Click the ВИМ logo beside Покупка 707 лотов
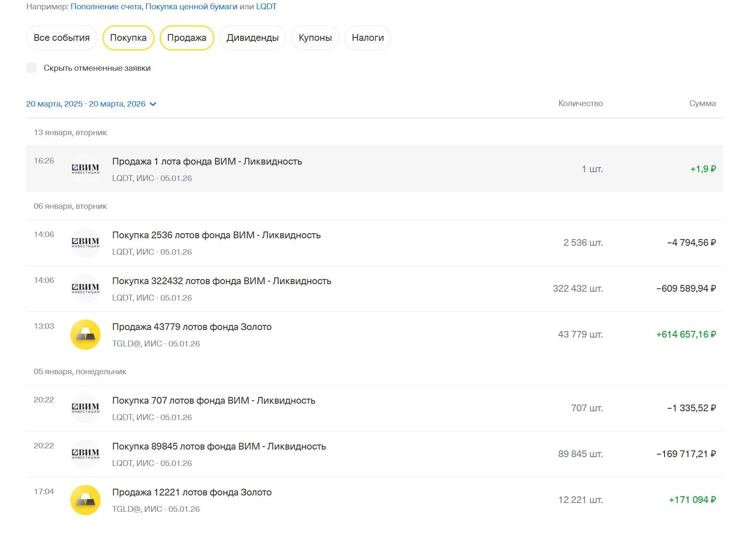The width and height of the screenshot is (756, 543). (x=85, y=408)
